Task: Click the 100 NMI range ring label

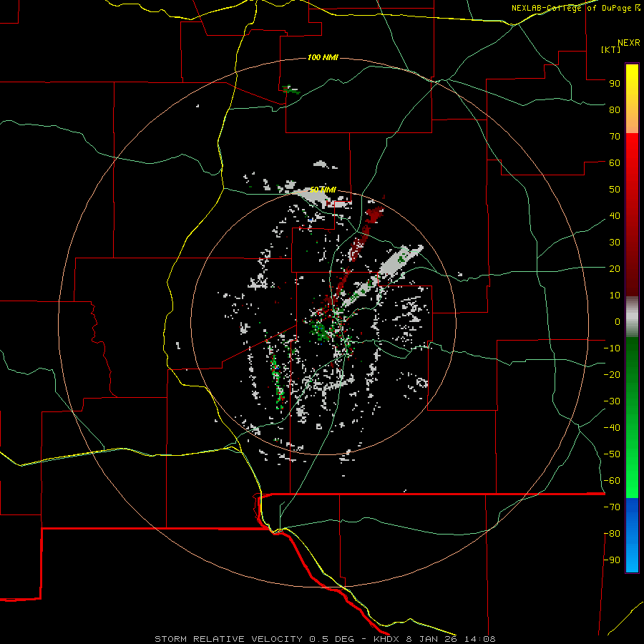Action: pyautogui.click(x=323, y=57)
